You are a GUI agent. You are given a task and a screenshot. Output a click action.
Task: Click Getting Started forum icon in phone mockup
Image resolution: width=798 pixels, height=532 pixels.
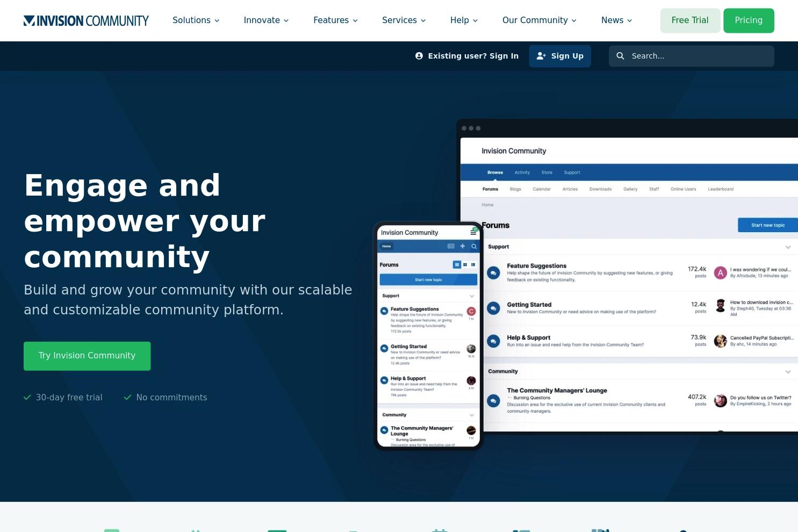point(384,348)
